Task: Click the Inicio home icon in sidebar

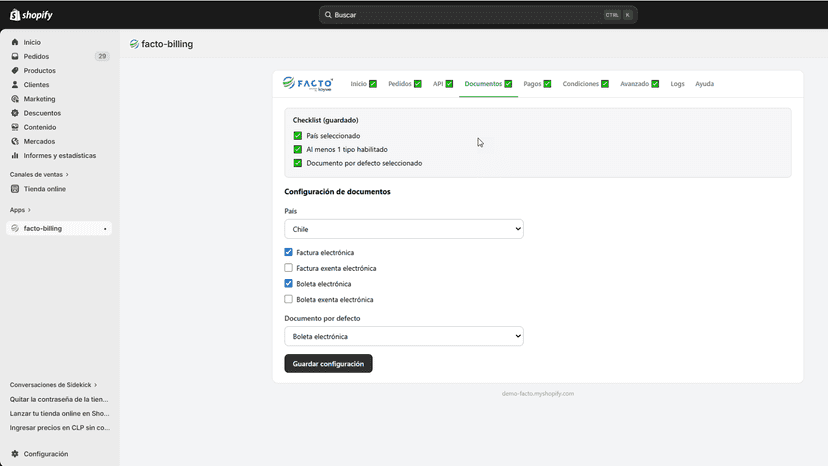Action: coord(15,42)
